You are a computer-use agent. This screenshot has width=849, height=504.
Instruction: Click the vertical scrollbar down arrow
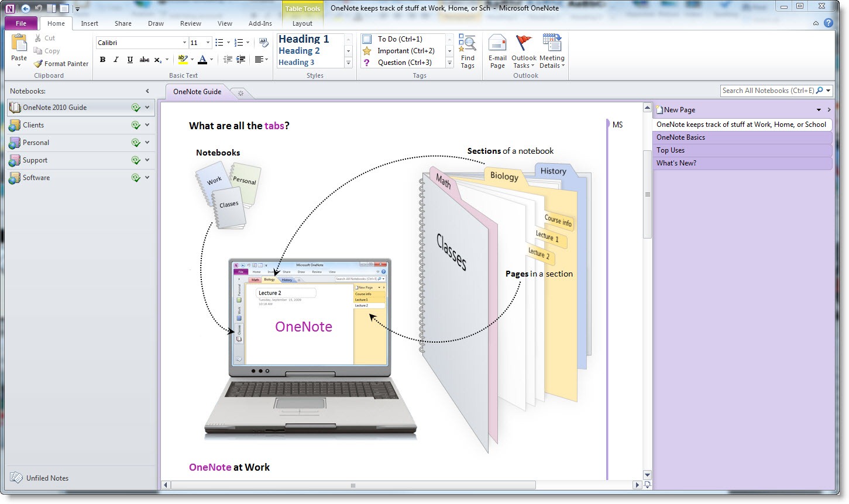pos(647,475)
